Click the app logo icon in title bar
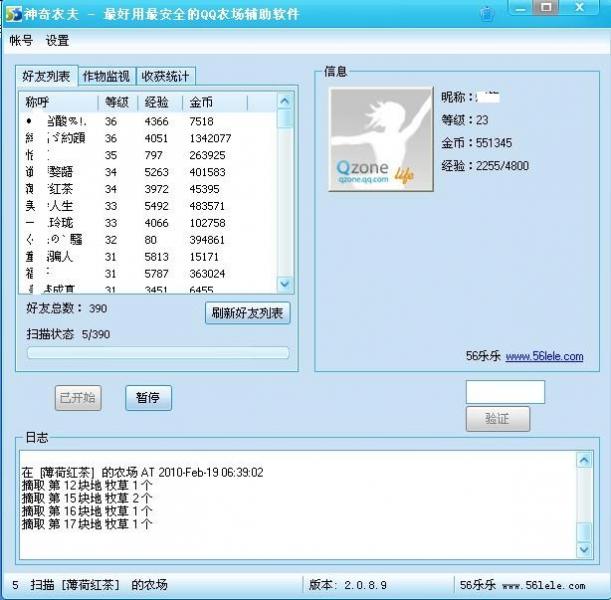Image resolution: width=611 pixels, height=600 pixels. (x=14, y=14)
